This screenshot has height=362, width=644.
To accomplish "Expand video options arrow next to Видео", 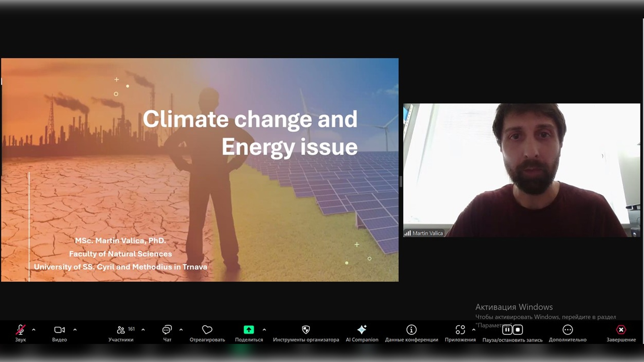I will pyautogui.click(x=75, y=330).
